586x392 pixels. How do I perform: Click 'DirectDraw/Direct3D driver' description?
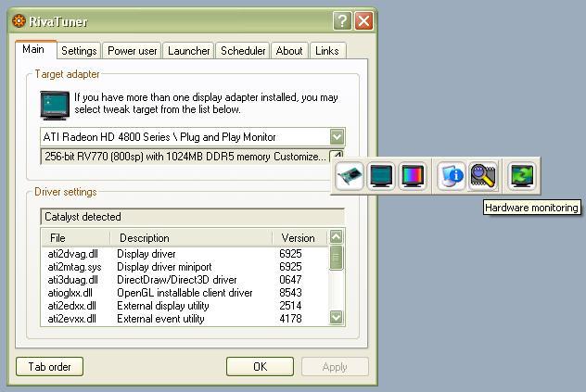point(177,280)
